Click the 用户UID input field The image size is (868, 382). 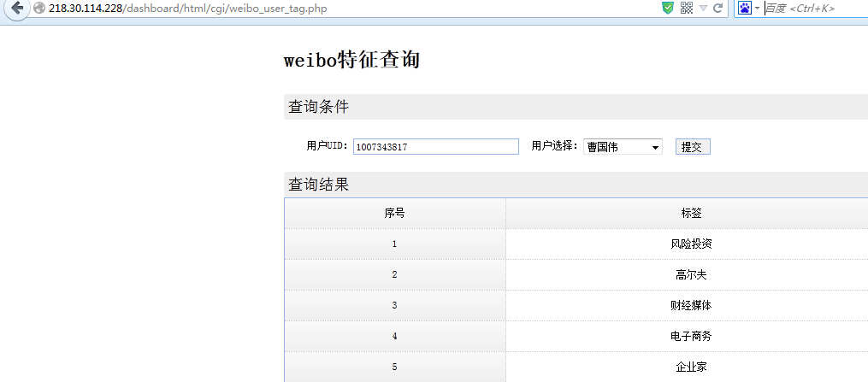[435, 146]
